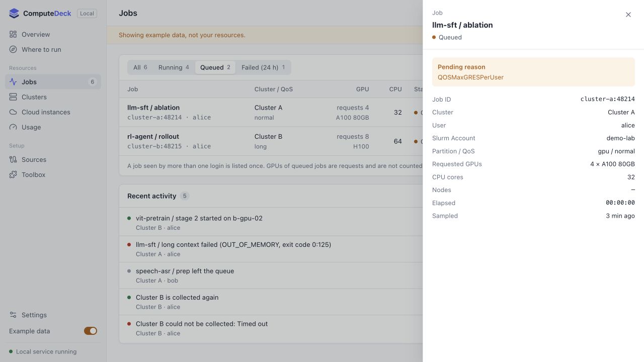
Task: Click the Local badge beside ComputeDeck
Action: click(87, 14)
